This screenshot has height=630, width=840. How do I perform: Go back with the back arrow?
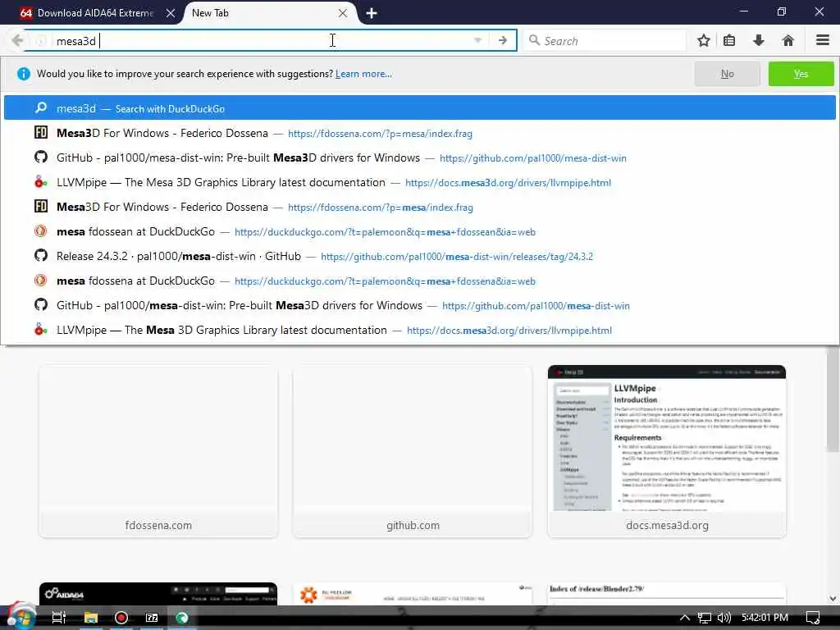[x=17, y=40]
